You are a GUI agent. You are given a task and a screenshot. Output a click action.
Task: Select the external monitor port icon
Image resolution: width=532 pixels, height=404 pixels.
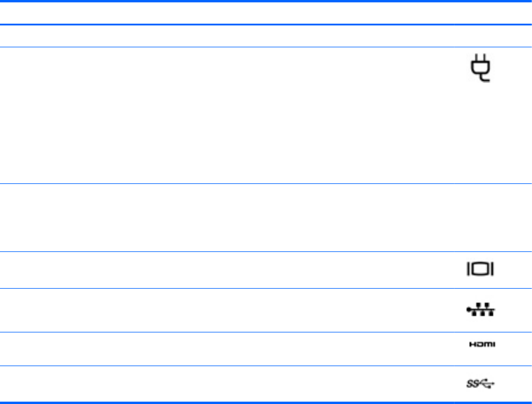click(481, 269)
